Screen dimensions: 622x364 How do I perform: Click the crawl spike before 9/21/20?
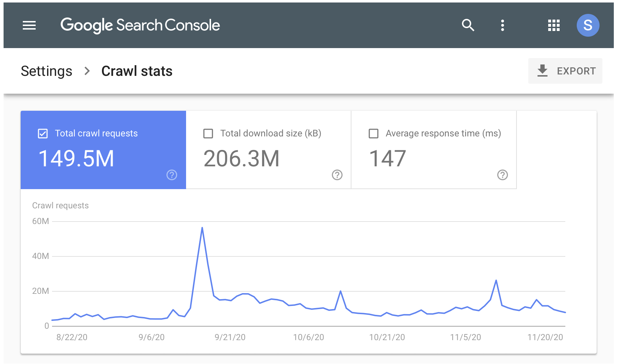pyautogui.click(x=202, y=227)
